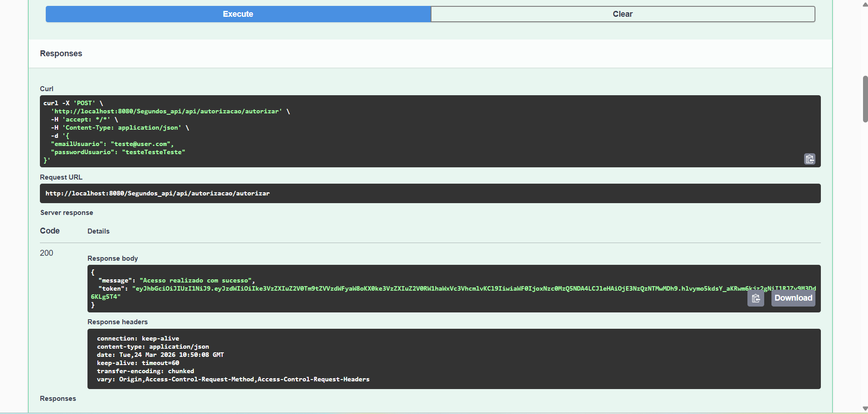The width and height of the screenshot is (868, 414).
Task: Click the scrollbar up arrow
Action: click(x=863, y=4)
